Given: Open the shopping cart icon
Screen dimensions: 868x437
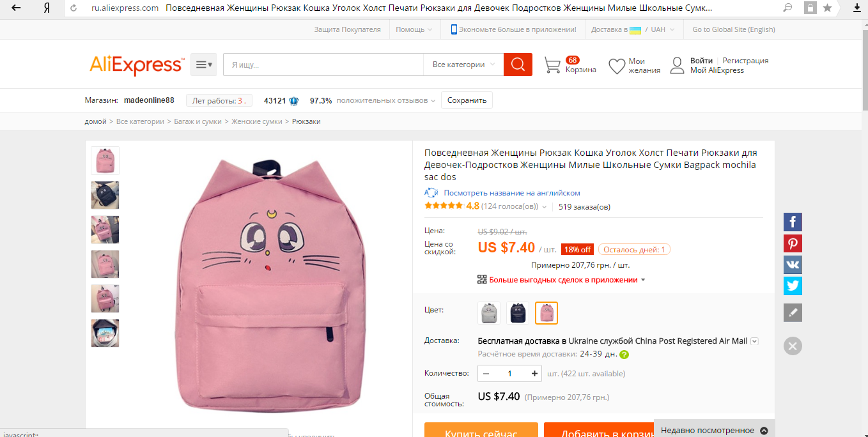Looking at the screenshot, I should (552, 65).
